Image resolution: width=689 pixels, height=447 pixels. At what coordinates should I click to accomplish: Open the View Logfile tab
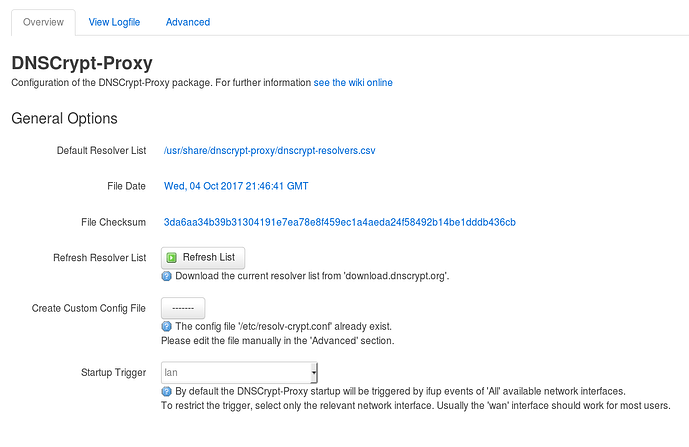[x=116, y=22]
